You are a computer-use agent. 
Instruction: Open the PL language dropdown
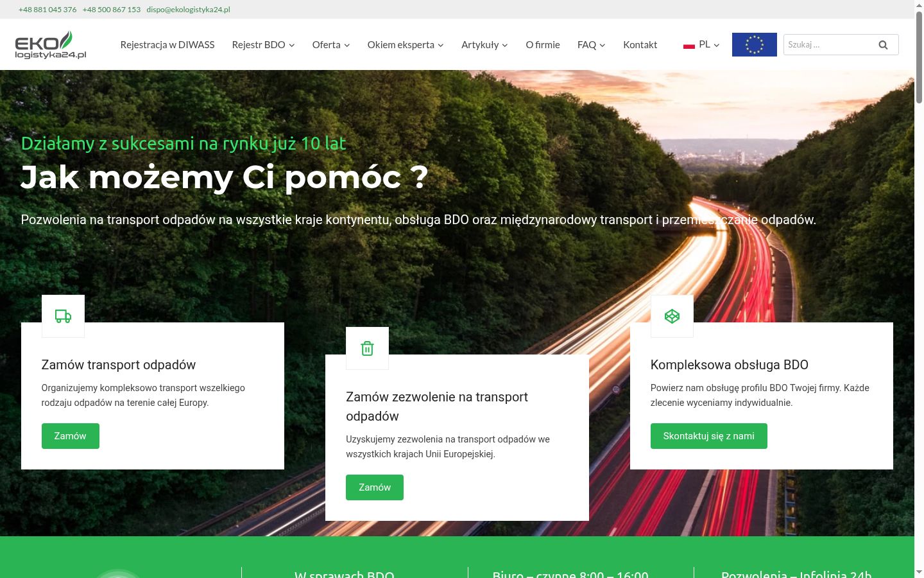click(702, 45)
